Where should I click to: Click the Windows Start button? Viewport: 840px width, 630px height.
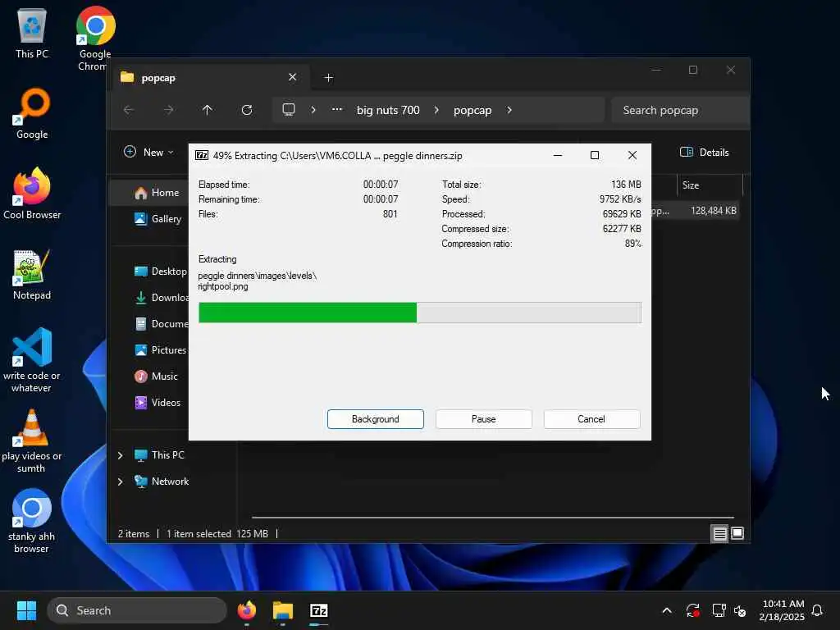point(26,610)
